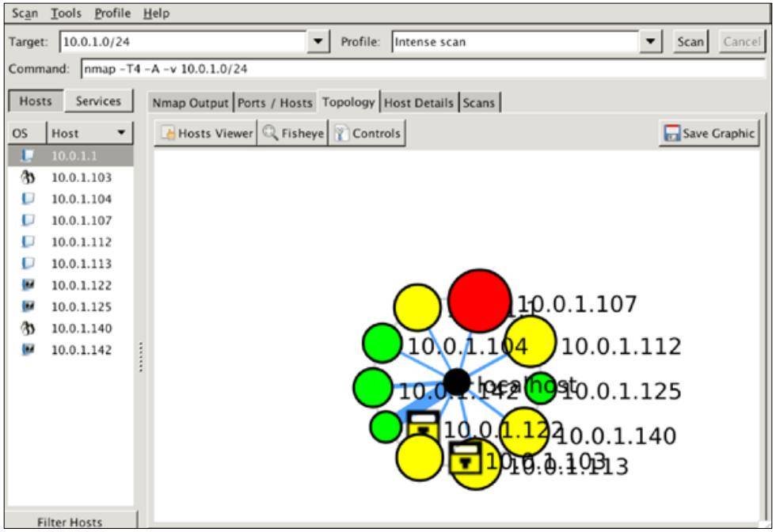Open topology Controls panel

tap(367, 133)
